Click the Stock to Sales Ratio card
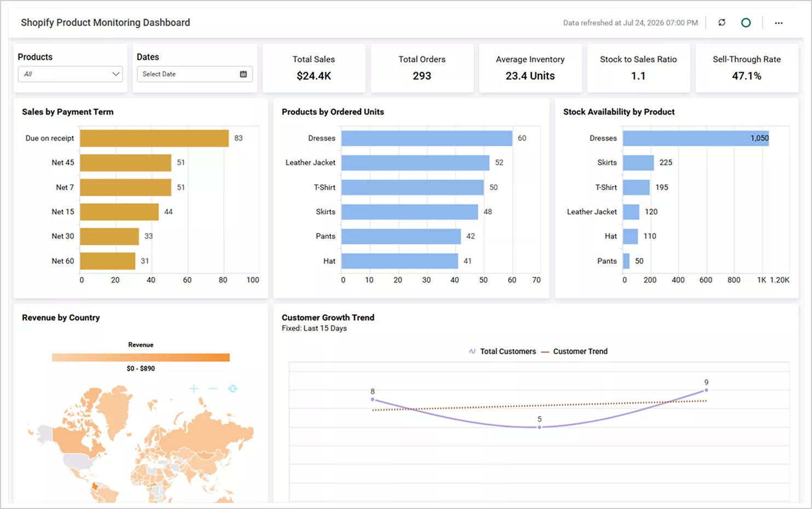This screenshot has height=509, width=812. (639, 68)
